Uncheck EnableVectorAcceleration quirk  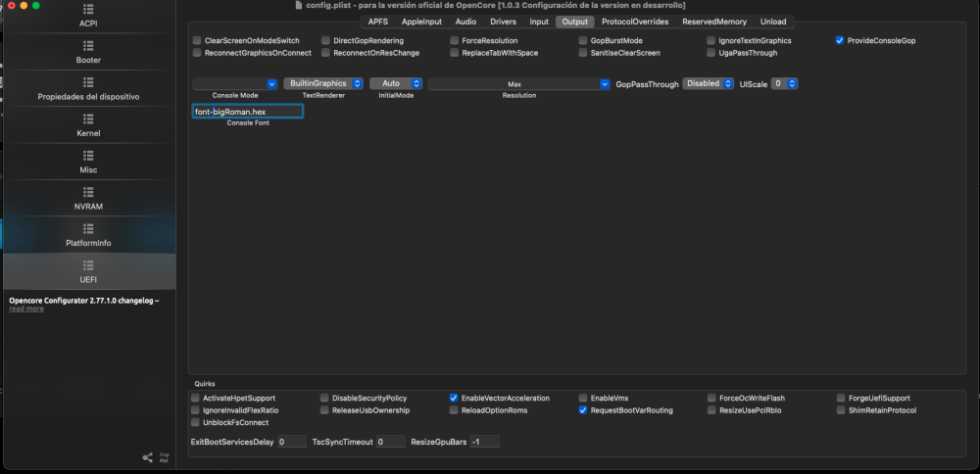coord(454,398)
